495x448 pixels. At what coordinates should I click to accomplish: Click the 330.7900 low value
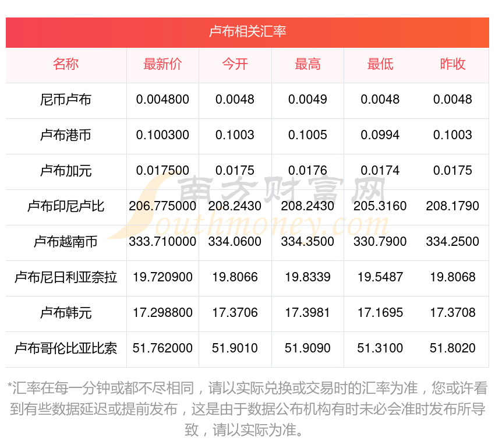(380, 242)
